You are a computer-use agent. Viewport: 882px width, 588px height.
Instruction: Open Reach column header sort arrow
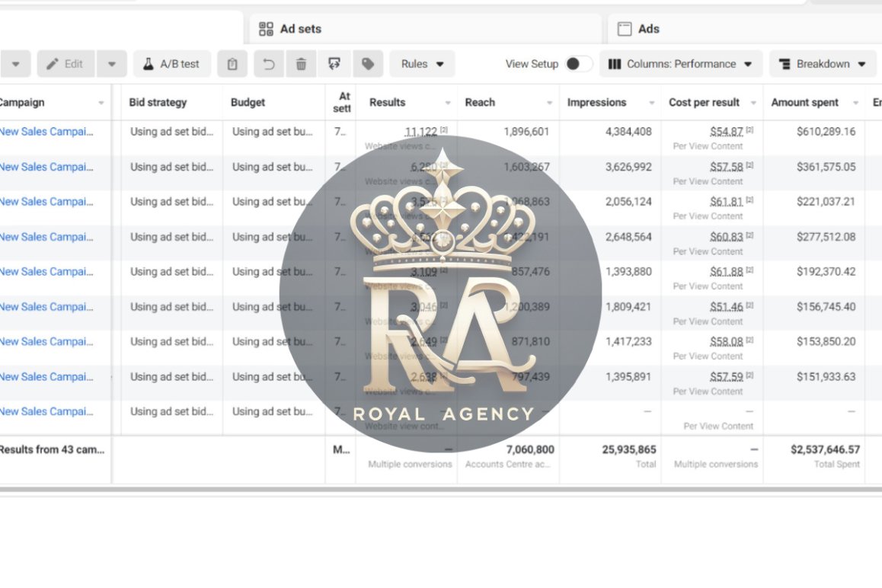coord(550,103)
